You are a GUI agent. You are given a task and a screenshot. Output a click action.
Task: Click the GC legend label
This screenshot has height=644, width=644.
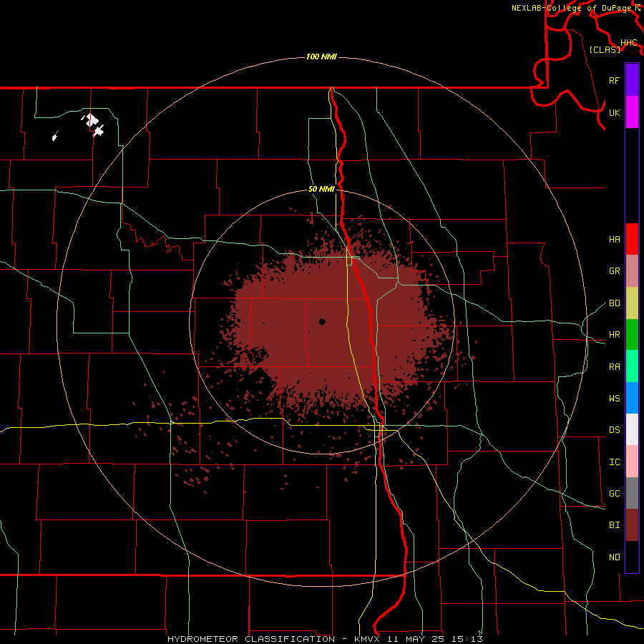click(614, 494)
